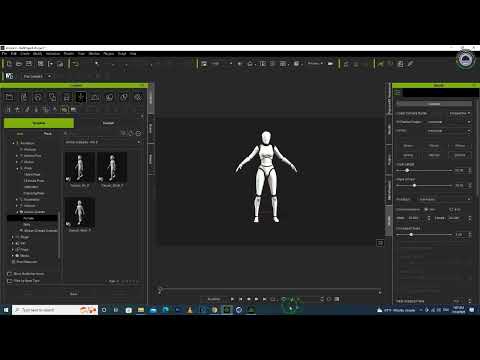Open the Animation menu
The image size is (480, 360).
[53, 53]
